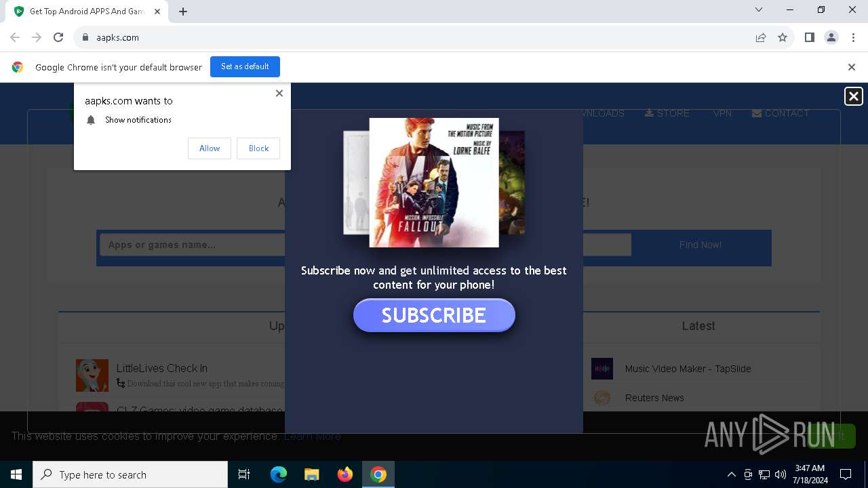868x488 pixels.
Task: Open LittleLives Check In app link
Action: (x=162, y=368)
